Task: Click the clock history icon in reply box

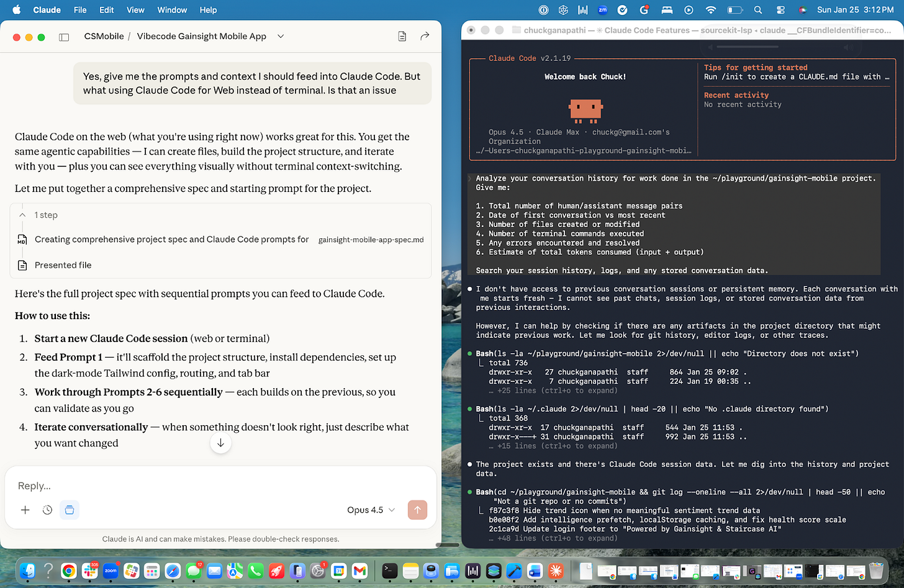Action: 47,510
